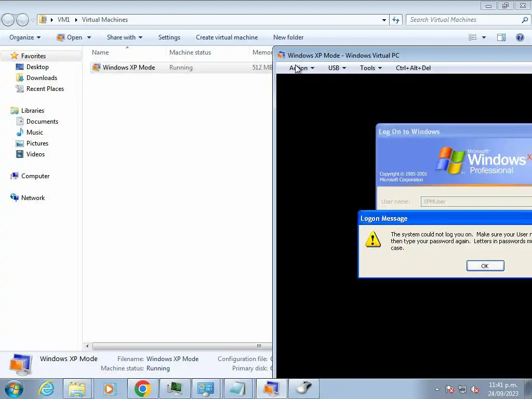Open Control Panel taskbar icon
Screen dimensions: 532x399
206,389
